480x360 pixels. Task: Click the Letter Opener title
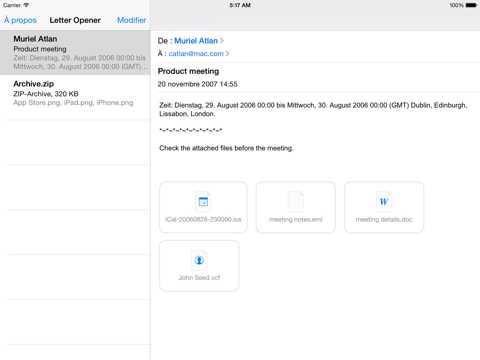point(75,20)
